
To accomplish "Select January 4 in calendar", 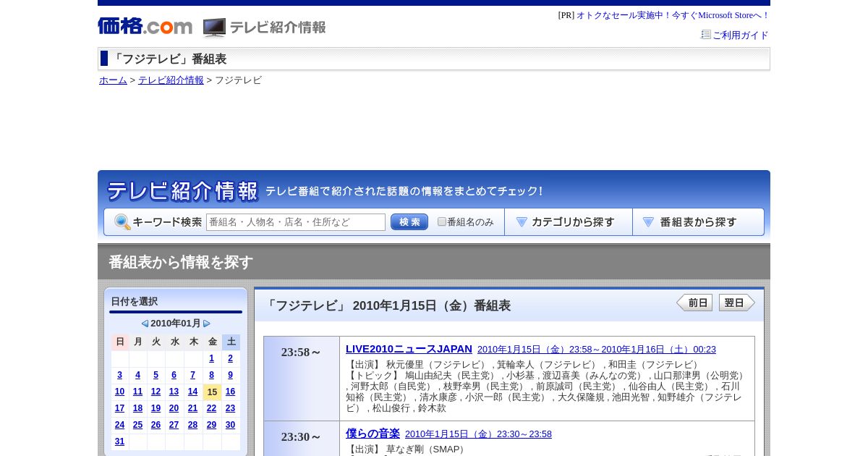I will click(x=137, y=375).
